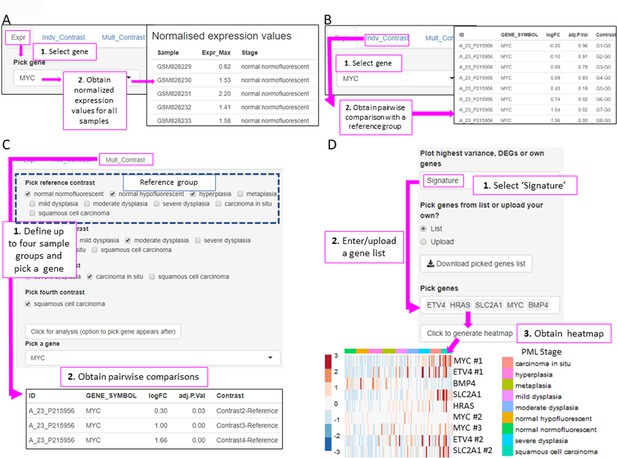Switch to Mult_Contrast tab in panel A
Image resolution: width=617 pixels, height=458 pixels.
coord(123,37)
